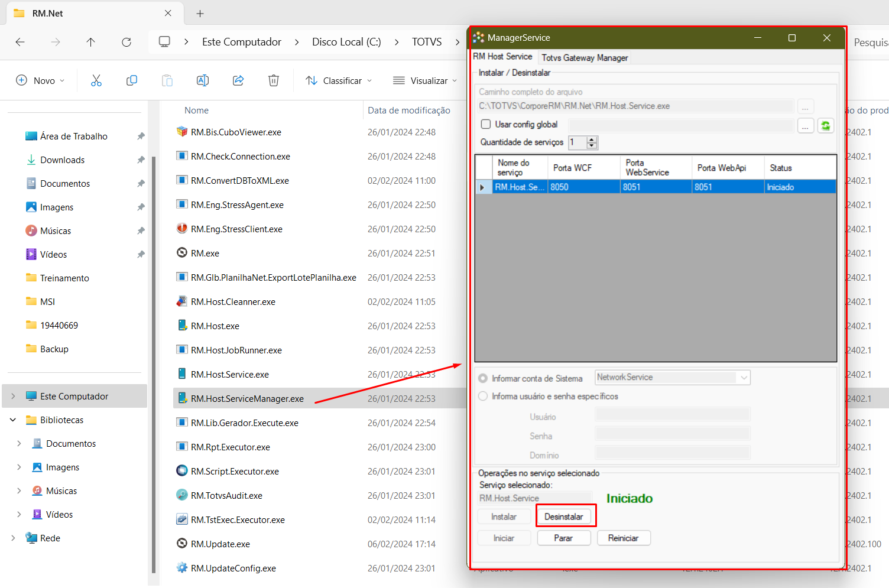Click the Desinstalar button

[564, 516]
